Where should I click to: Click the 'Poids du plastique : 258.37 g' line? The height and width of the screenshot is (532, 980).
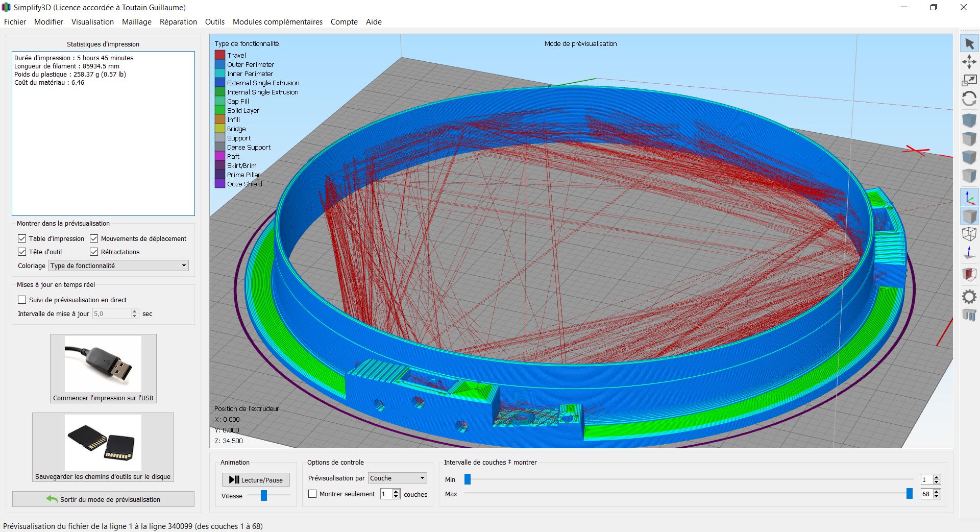[x=70, y=74]
